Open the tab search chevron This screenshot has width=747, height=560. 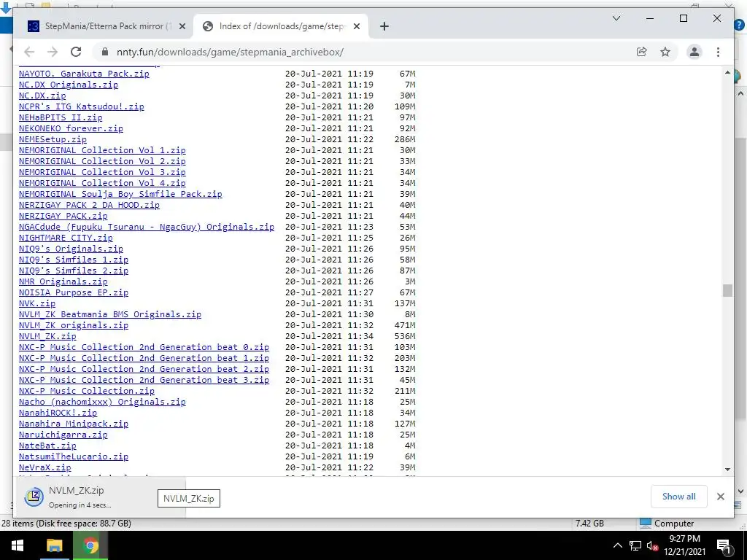point(616,18)
